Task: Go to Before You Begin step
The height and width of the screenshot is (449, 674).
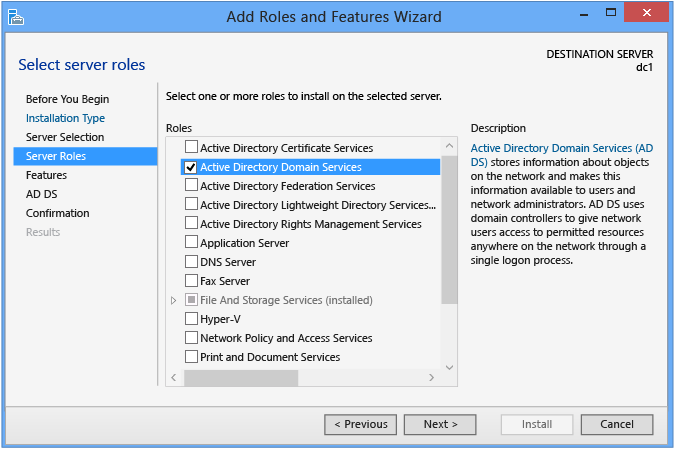Action: coord(67,99)
